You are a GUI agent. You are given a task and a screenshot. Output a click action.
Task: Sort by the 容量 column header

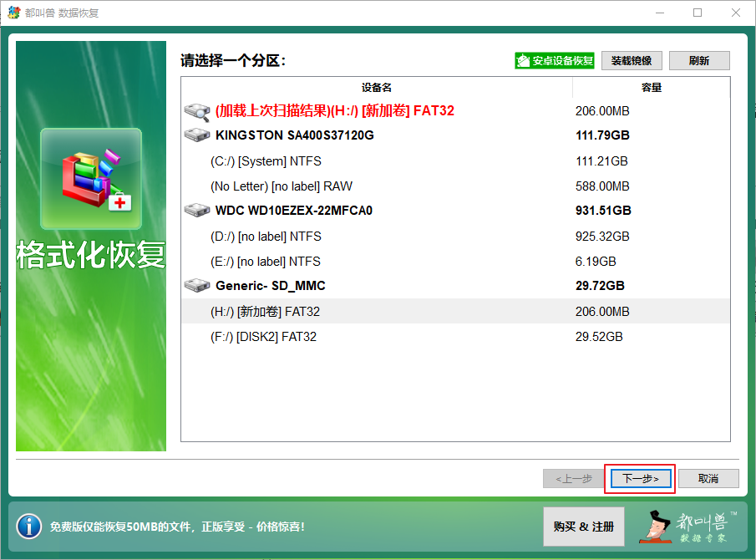point(651,87)
